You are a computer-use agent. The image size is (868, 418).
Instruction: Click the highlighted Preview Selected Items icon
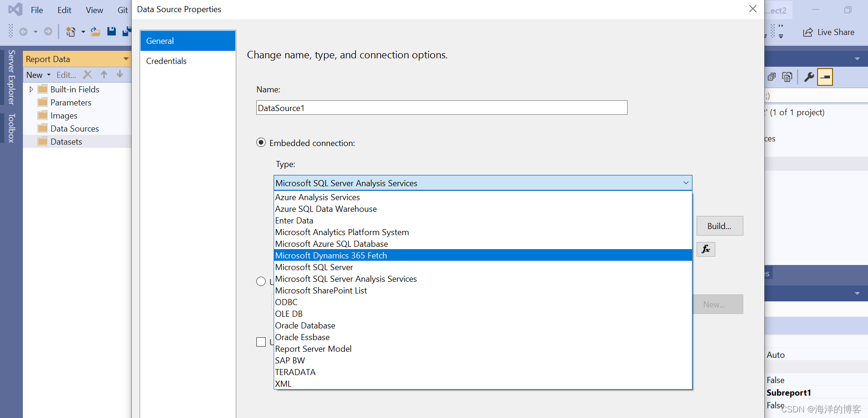825,77
